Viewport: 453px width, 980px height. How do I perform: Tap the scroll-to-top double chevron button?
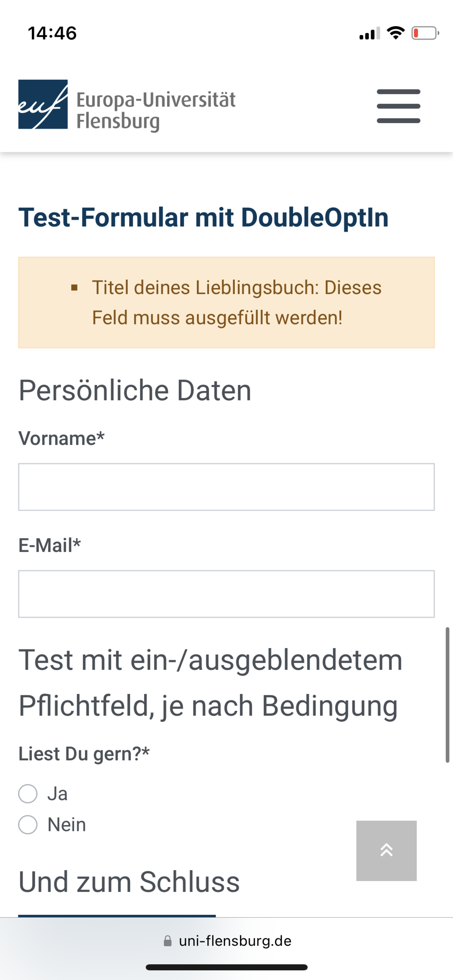click(386, 850)
